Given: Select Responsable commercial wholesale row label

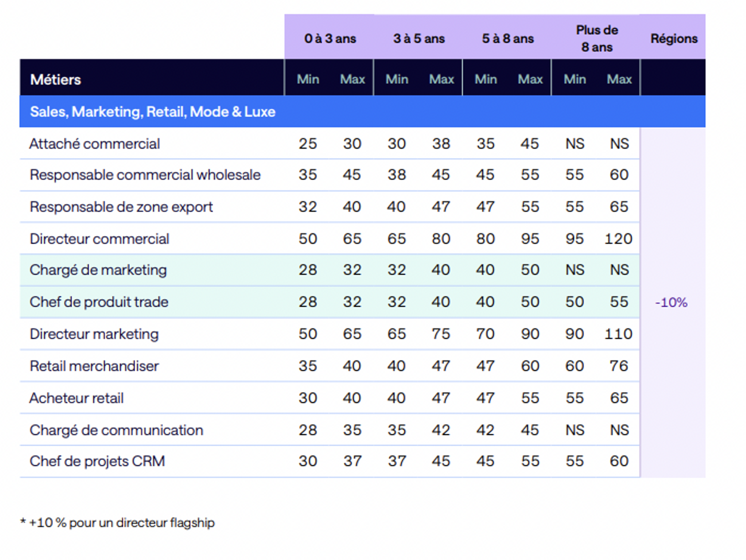Looking at the screenshot, I should click(145, 175).
